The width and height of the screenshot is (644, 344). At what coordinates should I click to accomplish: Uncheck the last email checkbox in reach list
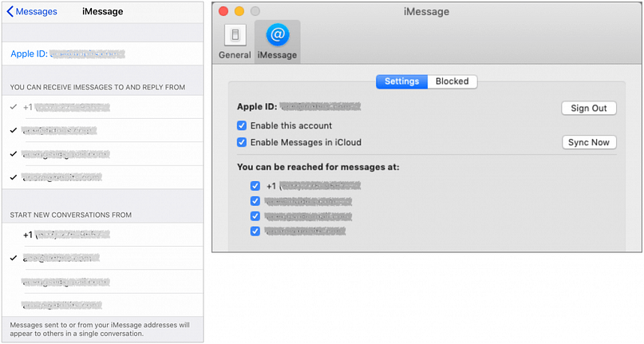tap(255, 231)
